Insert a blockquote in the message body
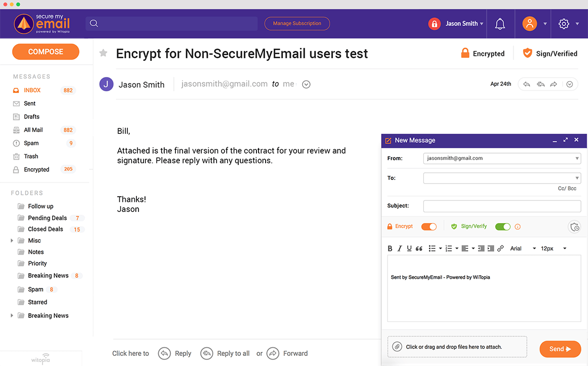588x366 pixels. click(419, 248)
